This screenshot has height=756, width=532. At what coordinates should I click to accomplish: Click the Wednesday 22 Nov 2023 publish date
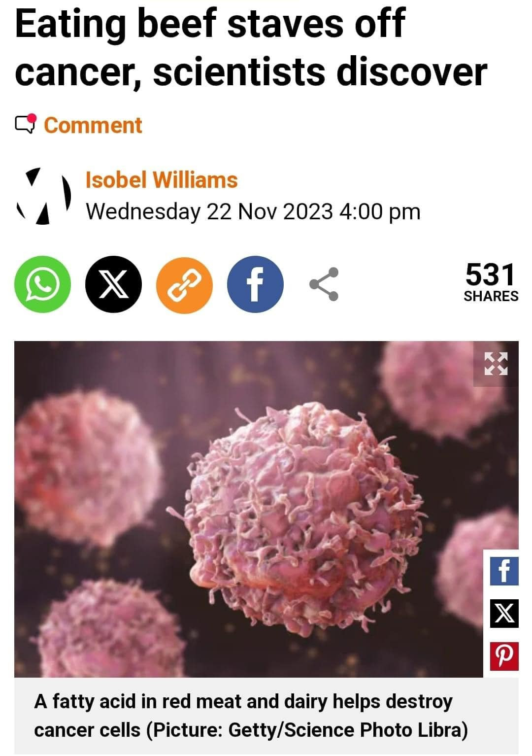[x=253, y=212]
